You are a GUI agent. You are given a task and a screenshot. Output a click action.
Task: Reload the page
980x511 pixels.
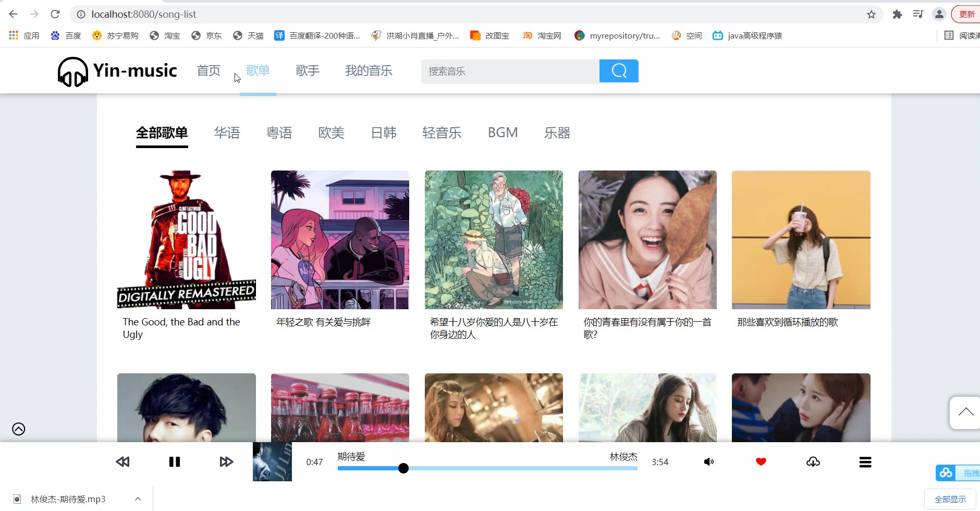(x=55, y=14)
